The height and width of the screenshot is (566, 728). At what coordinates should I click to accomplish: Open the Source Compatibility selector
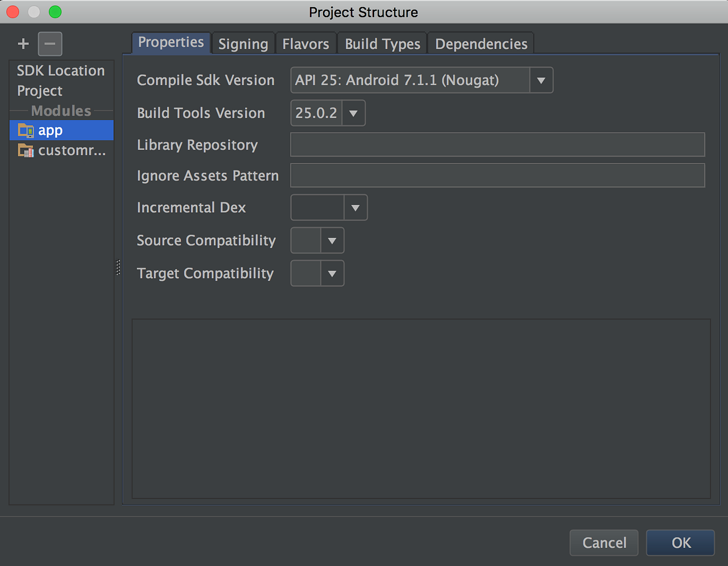point(333,240)
